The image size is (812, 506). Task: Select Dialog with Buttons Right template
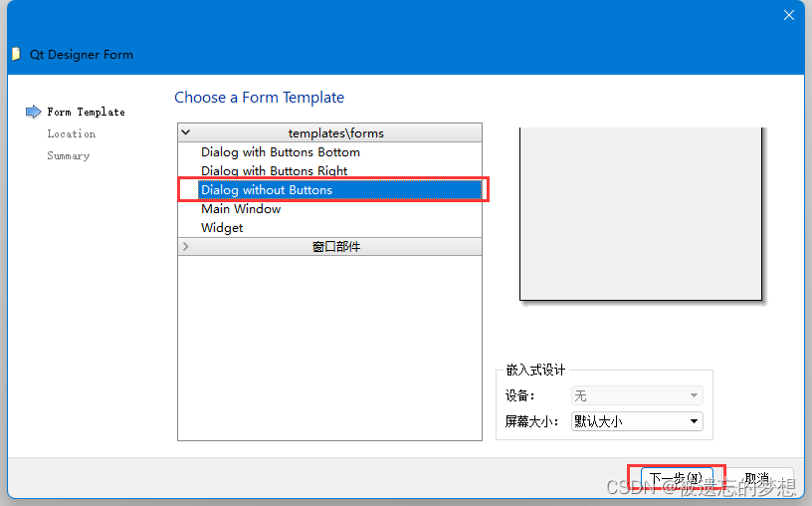point(274,170)
